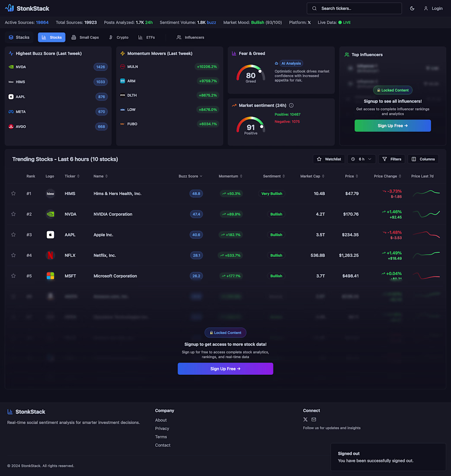This screenshot has width=451, height=476.
Task: Toggle dark mode moon icon
Action: pyautogui.click(x=412, y=9)
